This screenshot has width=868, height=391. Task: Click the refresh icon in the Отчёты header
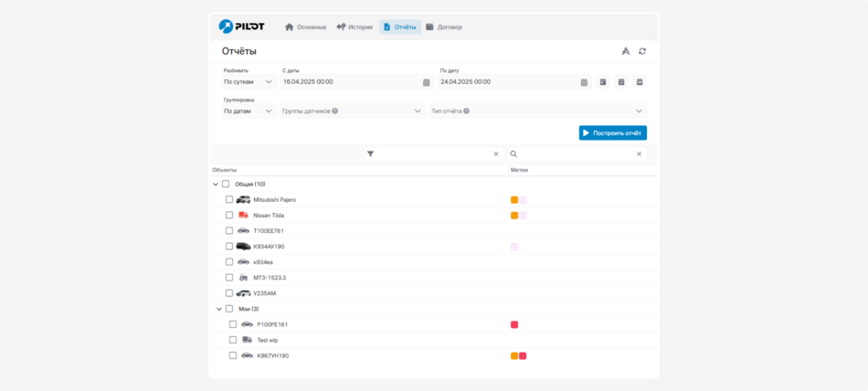[x=642, y=51]
